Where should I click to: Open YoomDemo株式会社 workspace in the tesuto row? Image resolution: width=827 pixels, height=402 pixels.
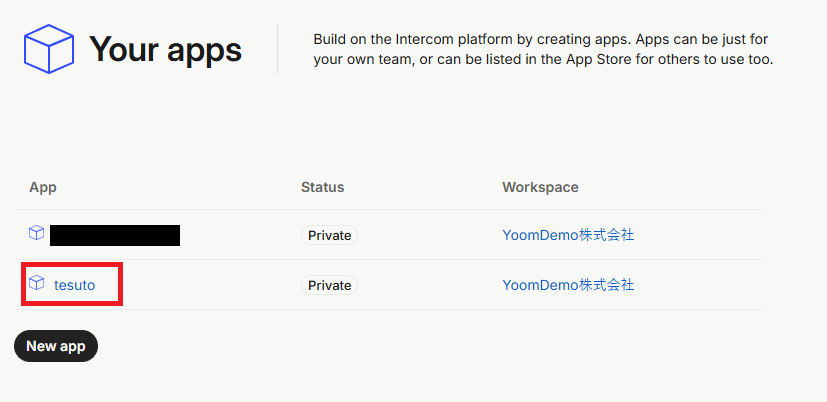(568, 285)
